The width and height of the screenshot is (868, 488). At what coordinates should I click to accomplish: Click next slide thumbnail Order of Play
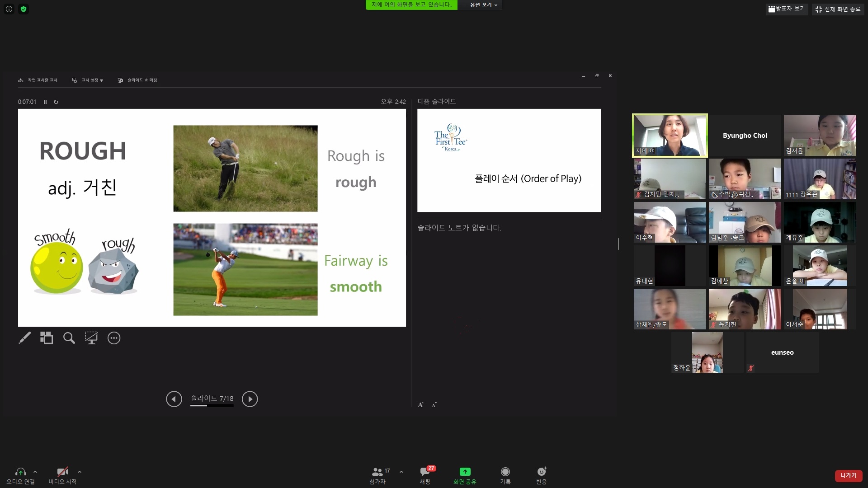509,160
